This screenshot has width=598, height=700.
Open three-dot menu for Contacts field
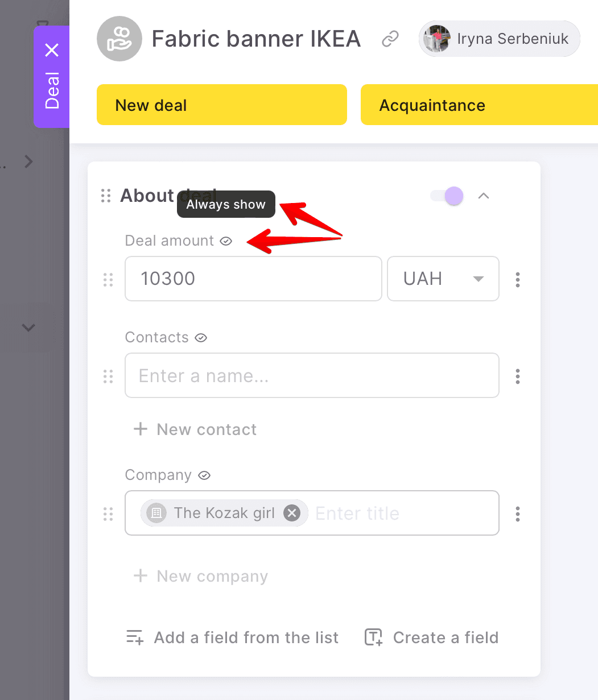(x=517, y=376)
